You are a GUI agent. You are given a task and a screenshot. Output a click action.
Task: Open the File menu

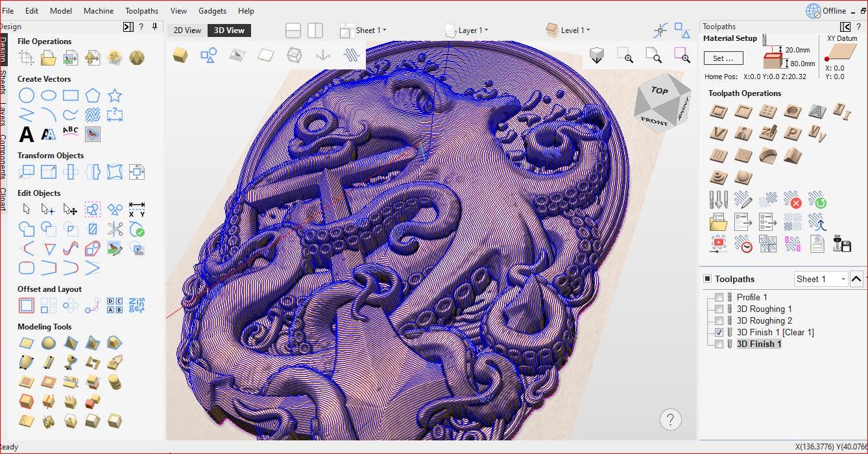[x=8, y=11]
